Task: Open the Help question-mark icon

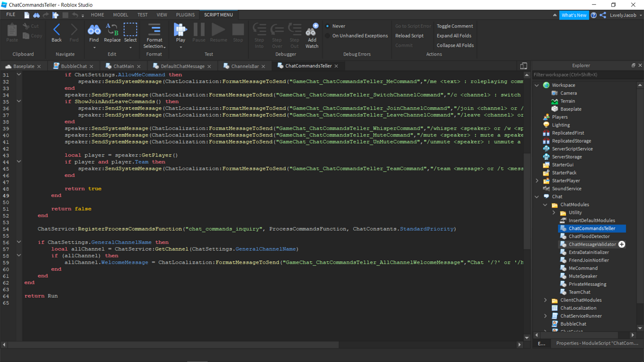Action: tap(594, 15)
